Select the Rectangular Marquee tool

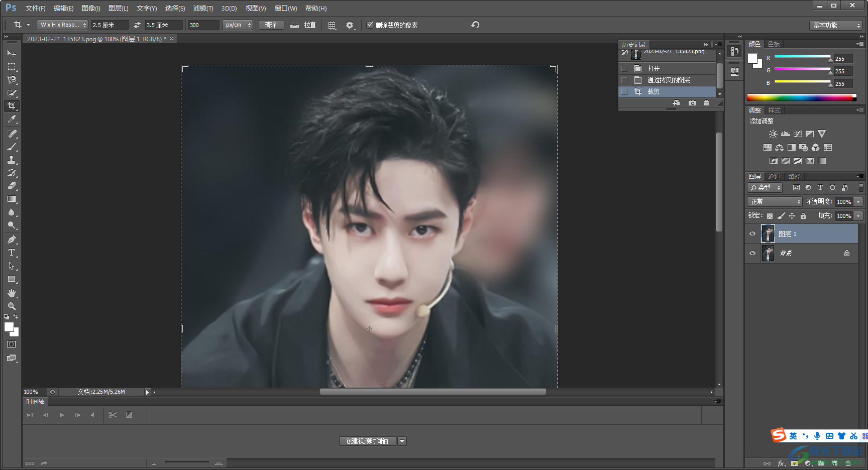pyautogui.click(x=12, y=66)
